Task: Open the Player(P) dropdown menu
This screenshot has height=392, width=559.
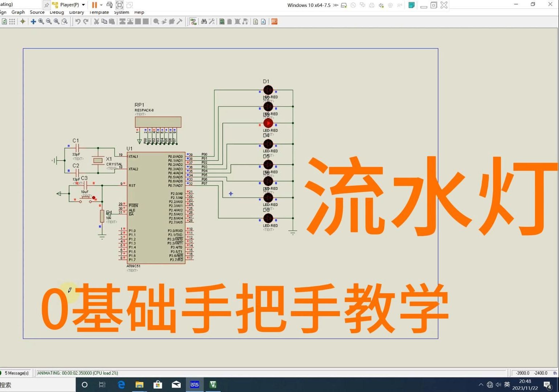Action: tap(83, 5)
